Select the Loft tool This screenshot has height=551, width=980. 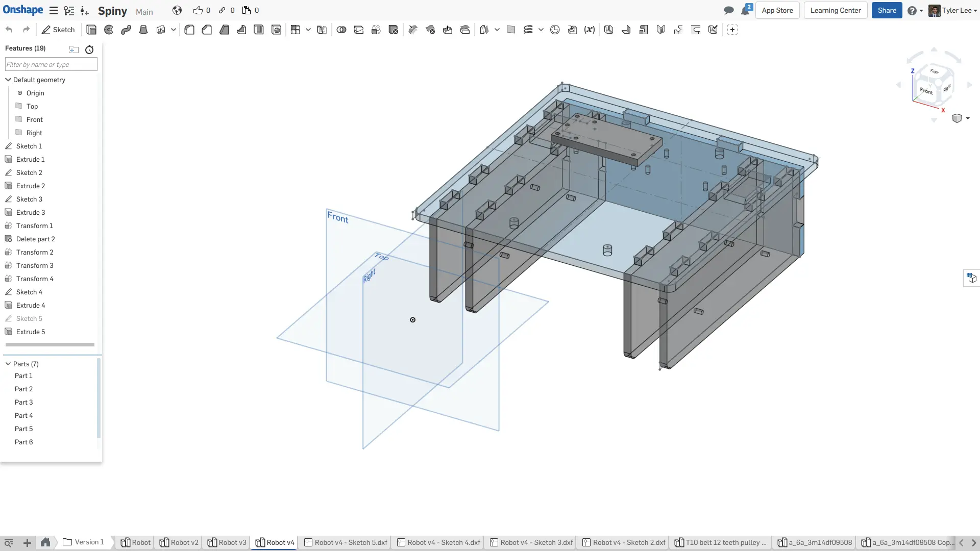[x=143, y=30]
